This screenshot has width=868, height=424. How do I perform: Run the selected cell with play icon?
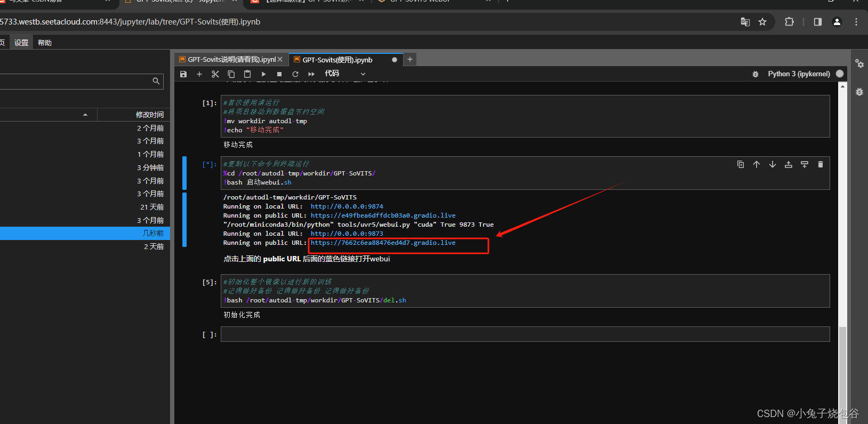pyautogui.click(x=263, y=74)
